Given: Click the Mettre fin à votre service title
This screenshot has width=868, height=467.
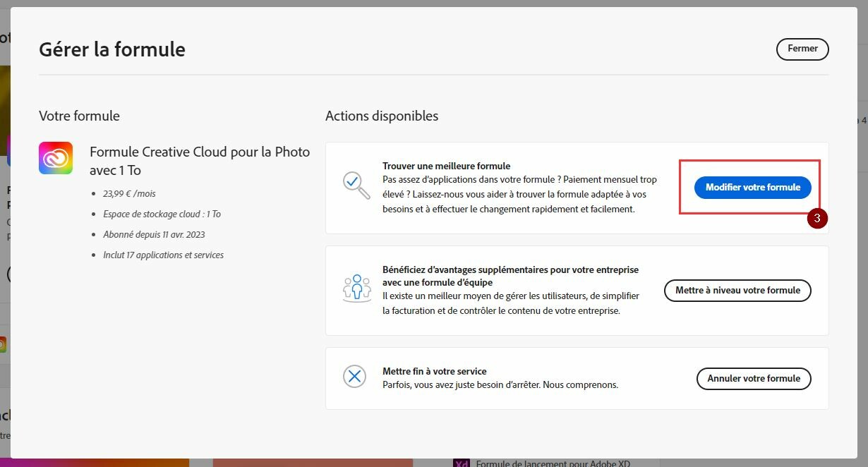Looking at the screenshot, I should pyautogui.click(x=434, y=371).
